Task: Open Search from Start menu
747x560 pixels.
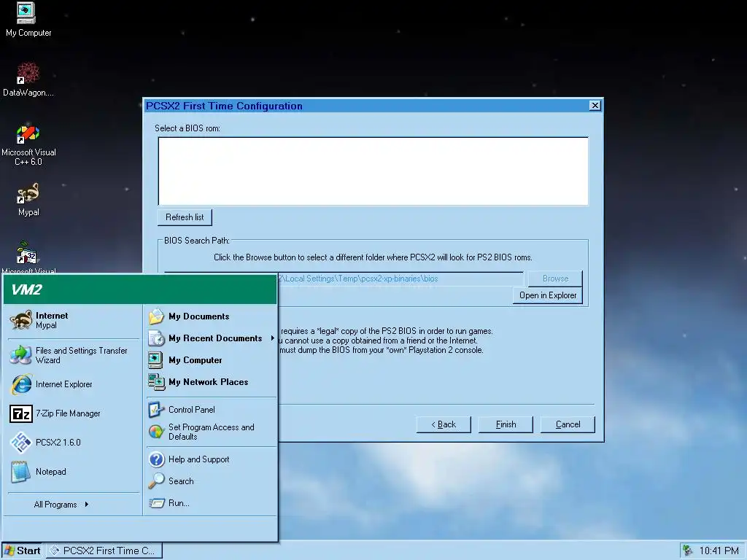Action: pos(211,481)
